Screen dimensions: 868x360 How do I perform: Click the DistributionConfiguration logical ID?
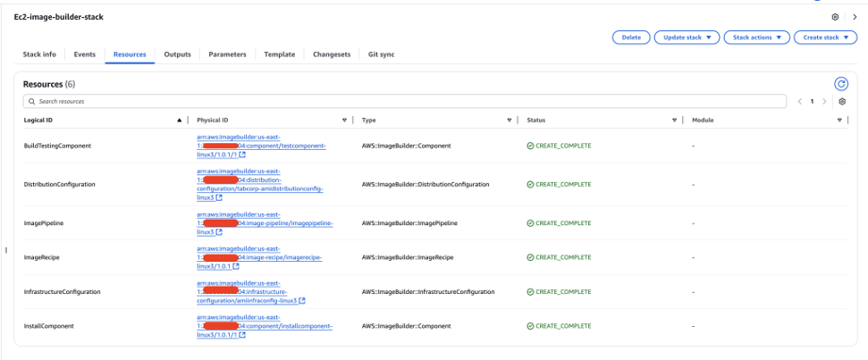[x=59, y=185]
